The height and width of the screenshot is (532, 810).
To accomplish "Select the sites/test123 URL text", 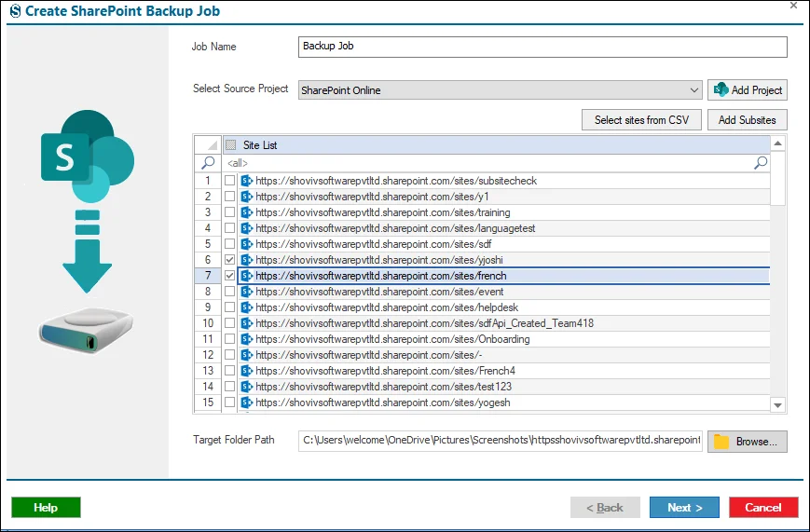I will 384,387.
